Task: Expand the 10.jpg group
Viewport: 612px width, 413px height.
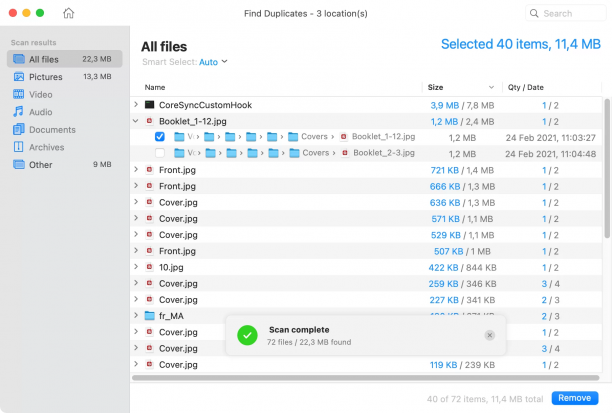Action: pyautogui.click(x=136, y=267)
